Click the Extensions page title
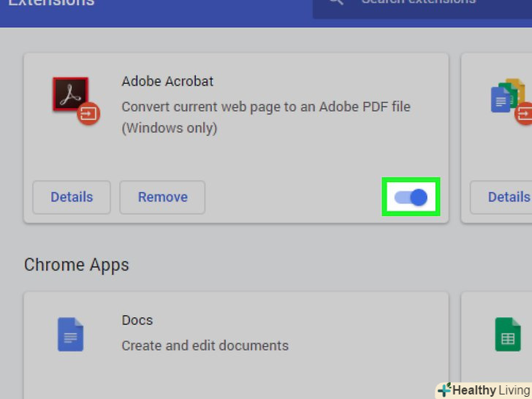This screenshot has width=532, height=399. click(x=51, y=3)
